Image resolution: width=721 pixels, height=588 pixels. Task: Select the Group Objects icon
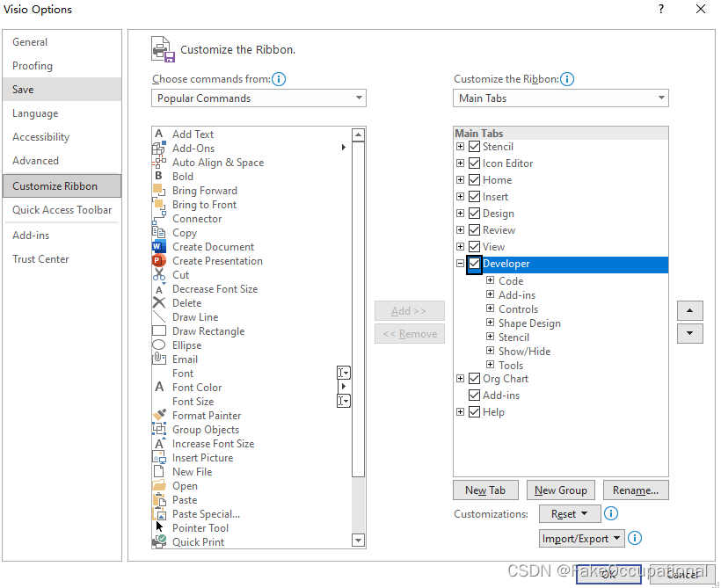click(159, 429)
